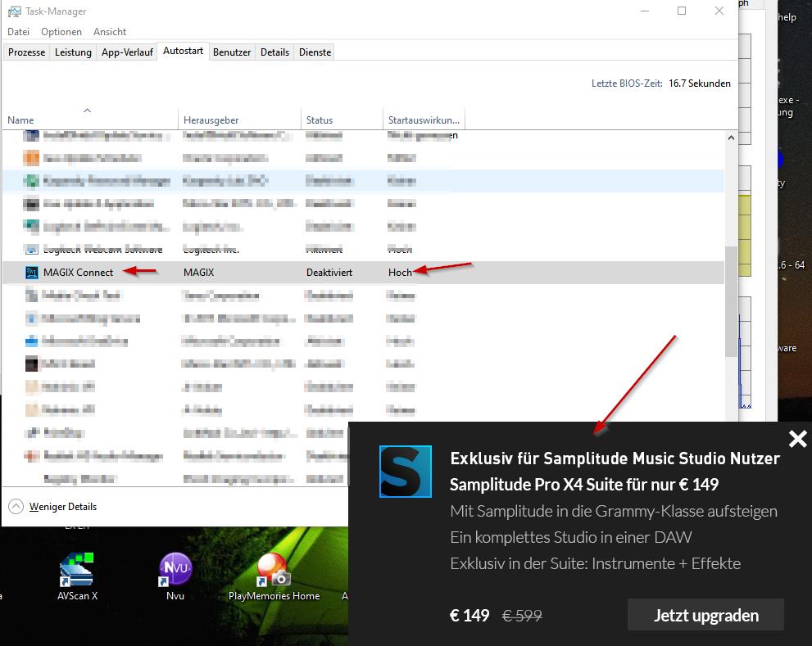Switch to the Details tab
The width and height of the screenshot is (812, 646).
point(274,52)
